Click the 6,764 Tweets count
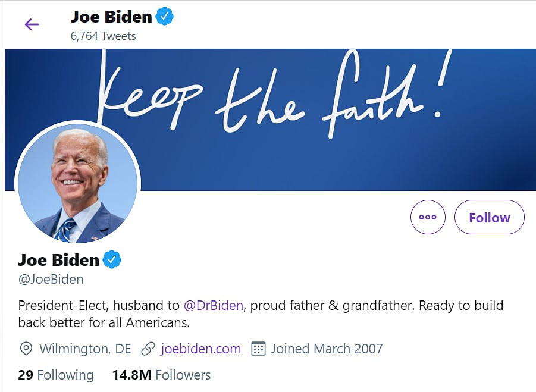Image resolution: width=536 pixels, height=392 pixels. [103, 36]
